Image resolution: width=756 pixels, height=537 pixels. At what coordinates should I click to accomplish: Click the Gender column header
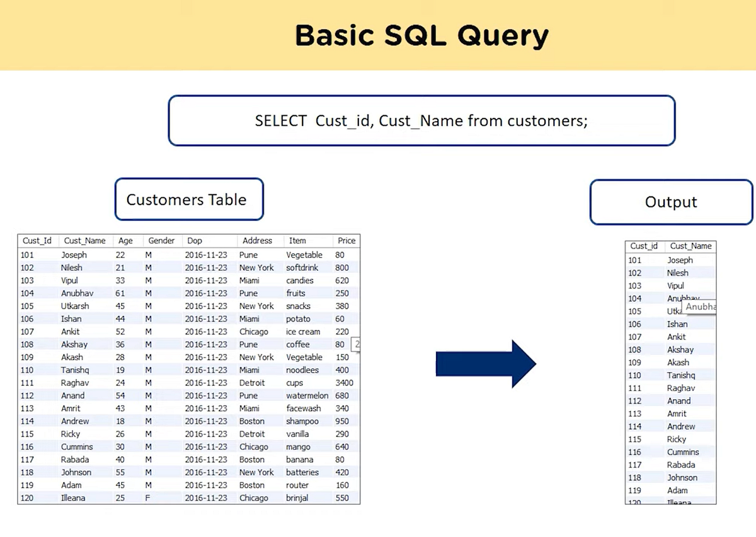161,240
